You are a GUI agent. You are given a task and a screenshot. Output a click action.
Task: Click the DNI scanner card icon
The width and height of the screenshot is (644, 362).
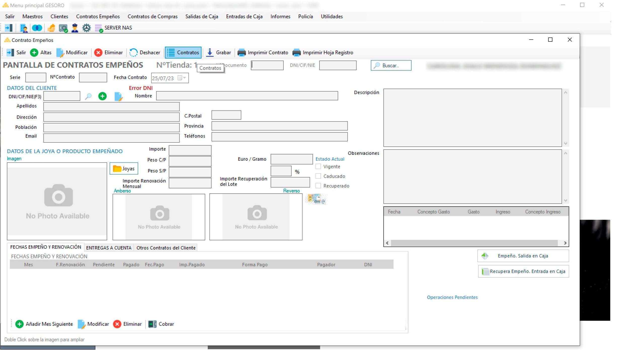coord(316,199)
